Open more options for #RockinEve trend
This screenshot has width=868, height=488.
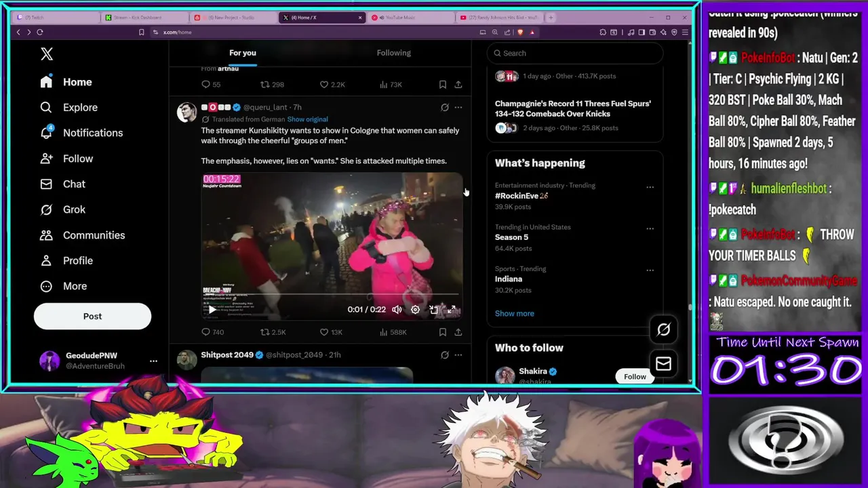pyautogui.click(x=650, y=187)
